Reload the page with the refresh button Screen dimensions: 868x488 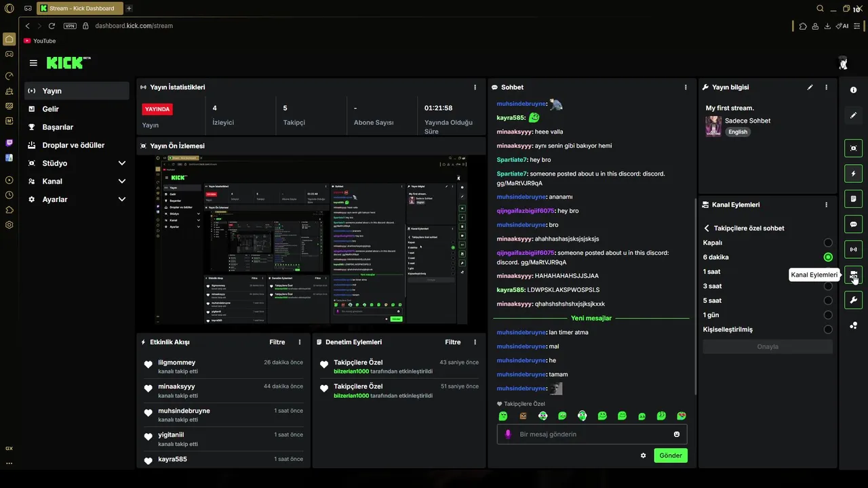pos(51,26)
